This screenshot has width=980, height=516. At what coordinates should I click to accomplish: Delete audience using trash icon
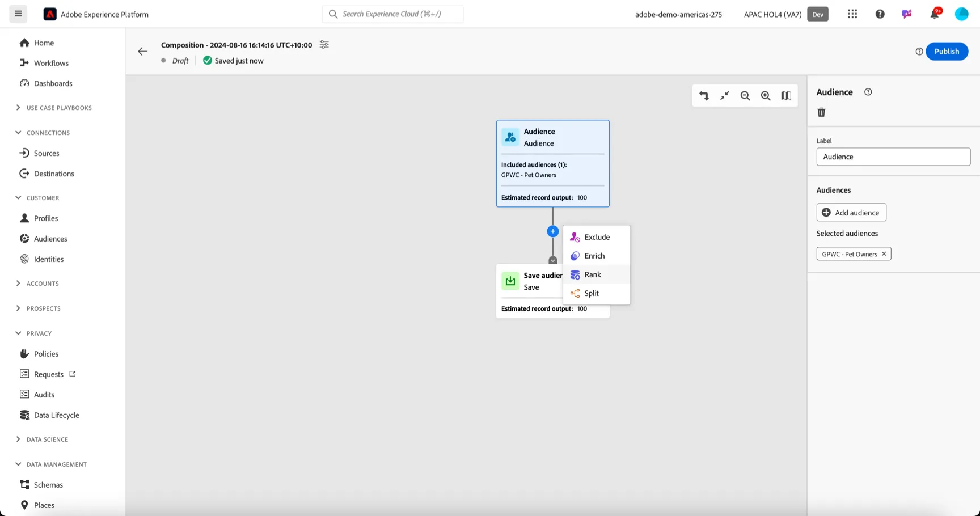tap(821, 112)
